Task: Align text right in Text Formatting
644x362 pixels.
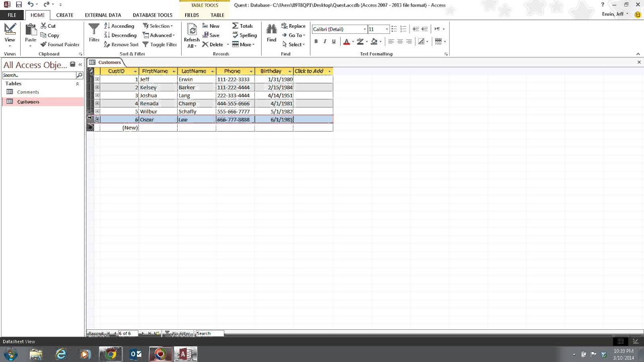Action: (409, 41)
